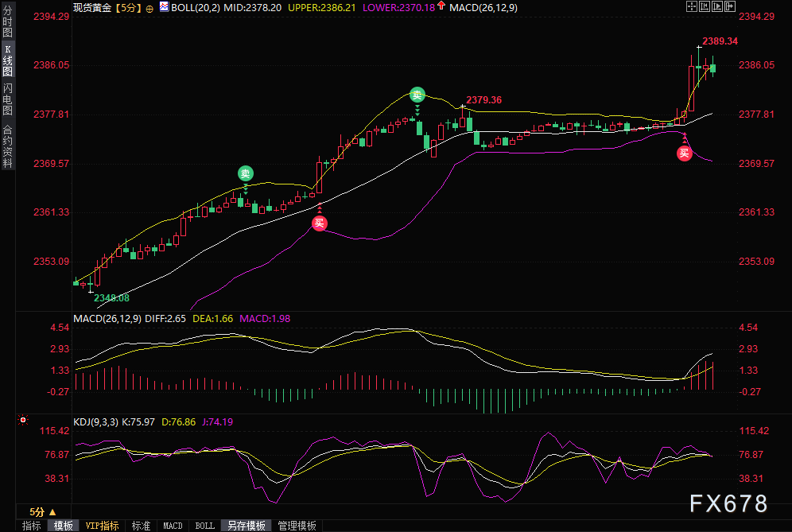Click the export-arrow panel icon at top right
The height and width of the screenshot is (532, 792).
(x=730, y=6)
